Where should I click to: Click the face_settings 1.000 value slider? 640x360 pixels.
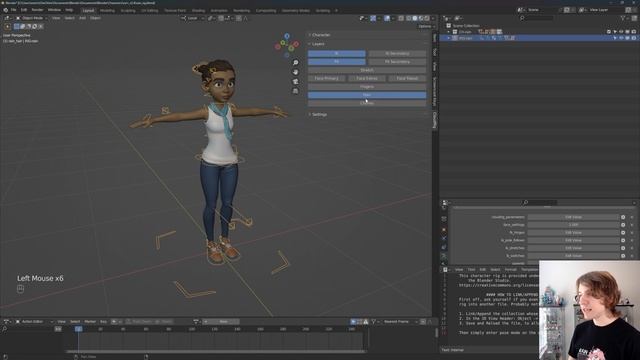[573, 225]
